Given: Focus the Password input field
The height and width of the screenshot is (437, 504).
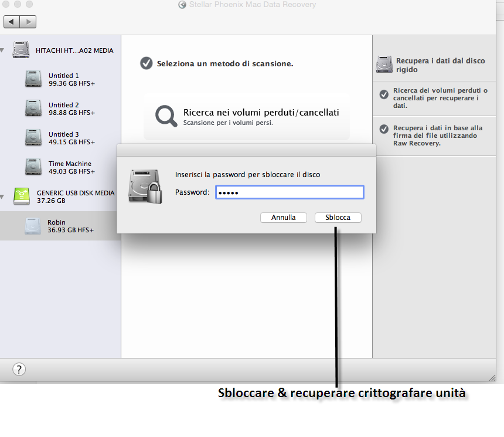Looking at the screenshot, I should [x=290, y=192].
